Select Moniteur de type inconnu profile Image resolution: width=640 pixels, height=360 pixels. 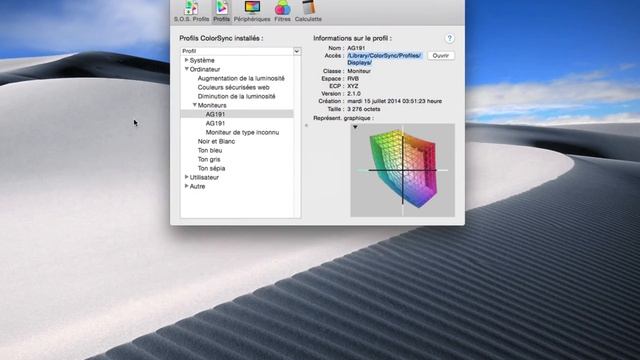(242, 132)
